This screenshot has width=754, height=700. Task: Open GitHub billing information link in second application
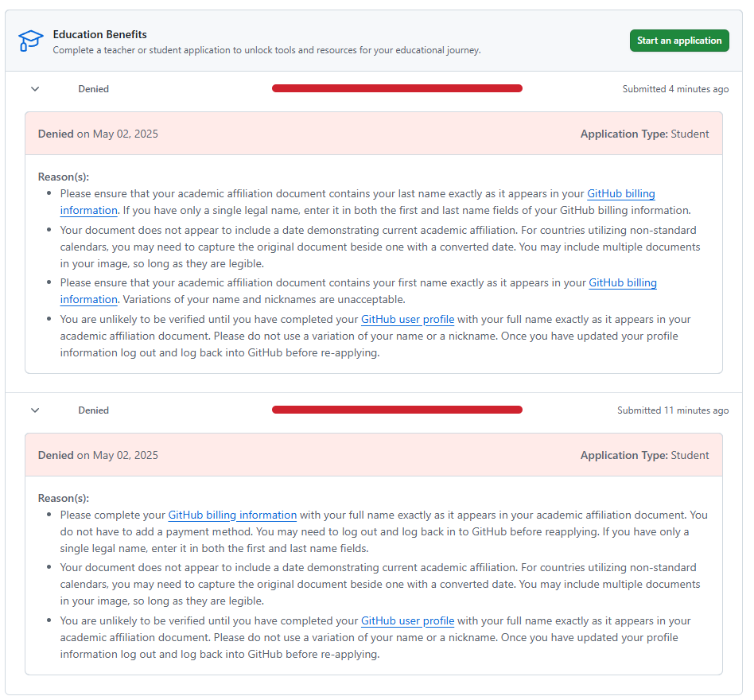tap(232, 515)
